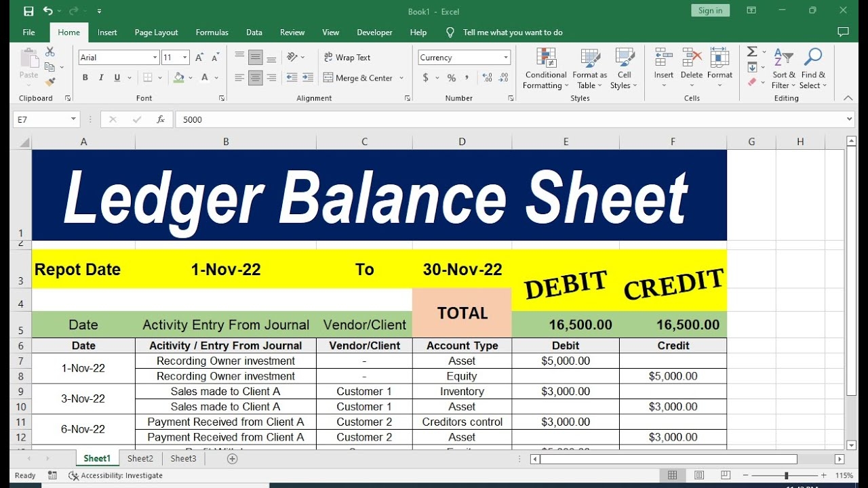Image resolution: width=868 pixels, height=488 pixels.
Task: Click the Percent Style icon
Action: (x=452, y=78)
